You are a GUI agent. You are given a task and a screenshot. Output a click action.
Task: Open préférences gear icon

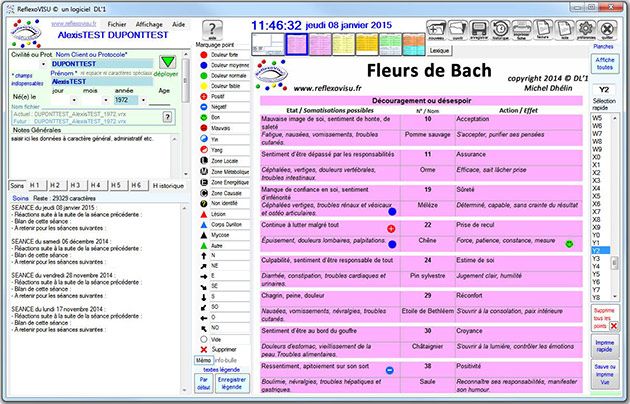point(586,30)
